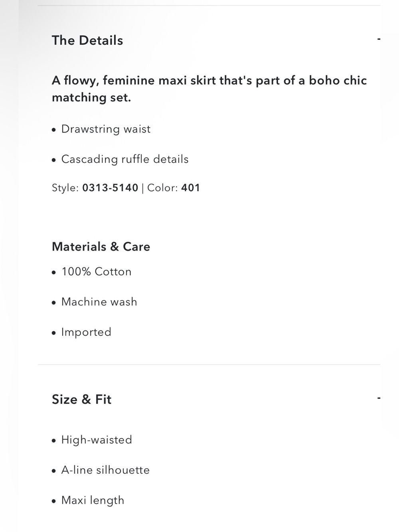The width and height of the screenshot is (399, 532).
Task: Select the Machine wash bullet item
Action: [99, 302]
